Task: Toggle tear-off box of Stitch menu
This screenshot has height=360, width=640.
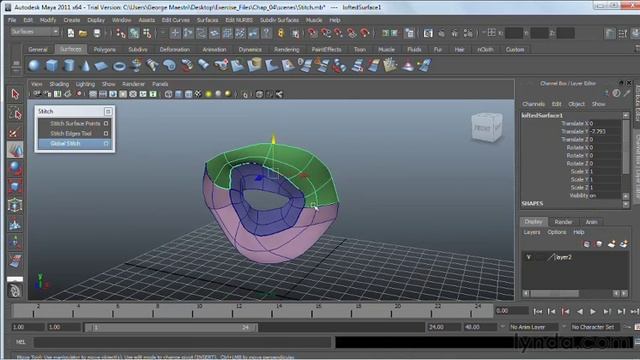Action: pyautogui.click(x=108, y=111)
